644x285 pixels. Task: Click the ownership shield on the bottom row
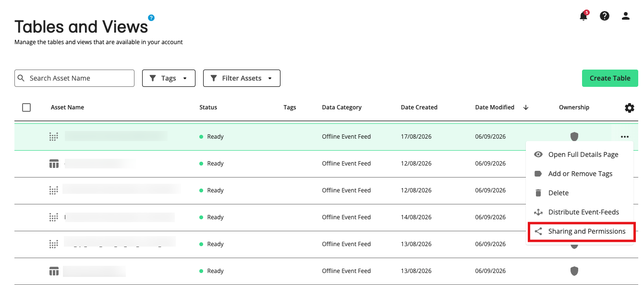pos(574,271)
